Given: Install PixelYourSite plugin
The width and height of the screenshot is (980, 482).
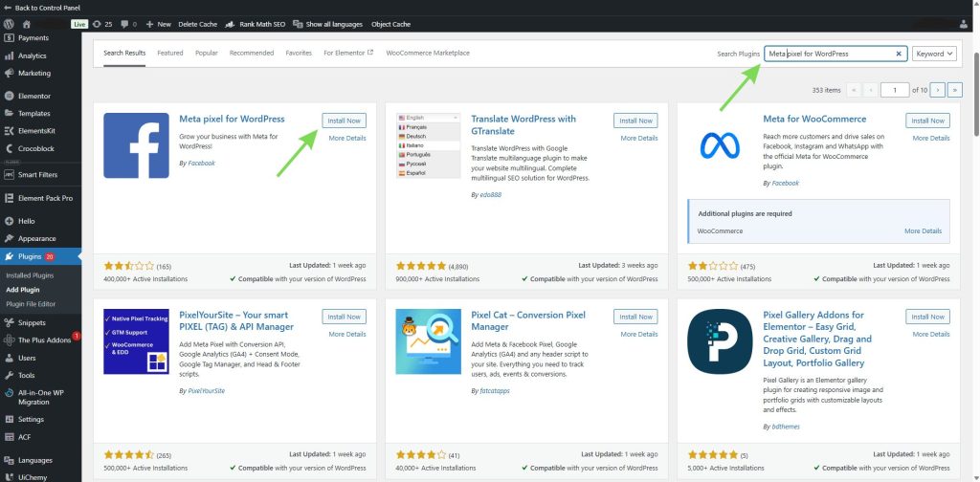Looking at the screenshot, I should pyautogui.click(x=344, y=317).
